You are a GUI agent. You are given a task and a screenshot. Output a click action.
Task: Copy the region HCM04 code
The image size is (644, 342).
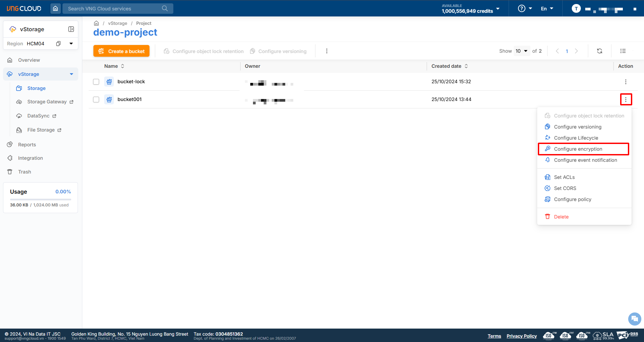point(58,44)
